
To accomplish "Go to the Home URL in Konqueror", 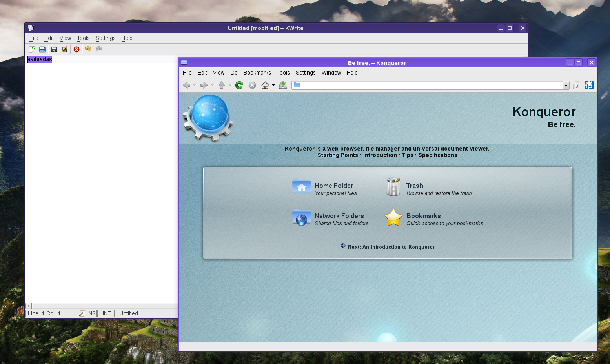I will [265, 85].
